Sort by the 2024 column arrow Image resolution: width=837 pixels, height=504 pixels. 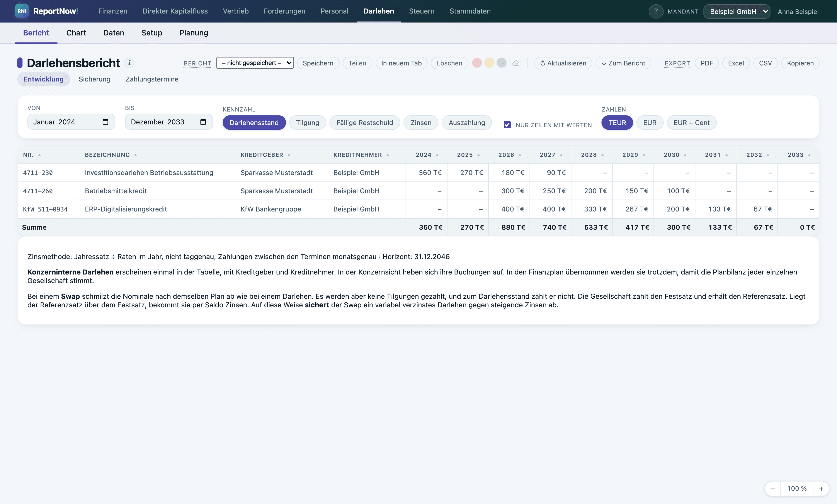click(437, 155)
